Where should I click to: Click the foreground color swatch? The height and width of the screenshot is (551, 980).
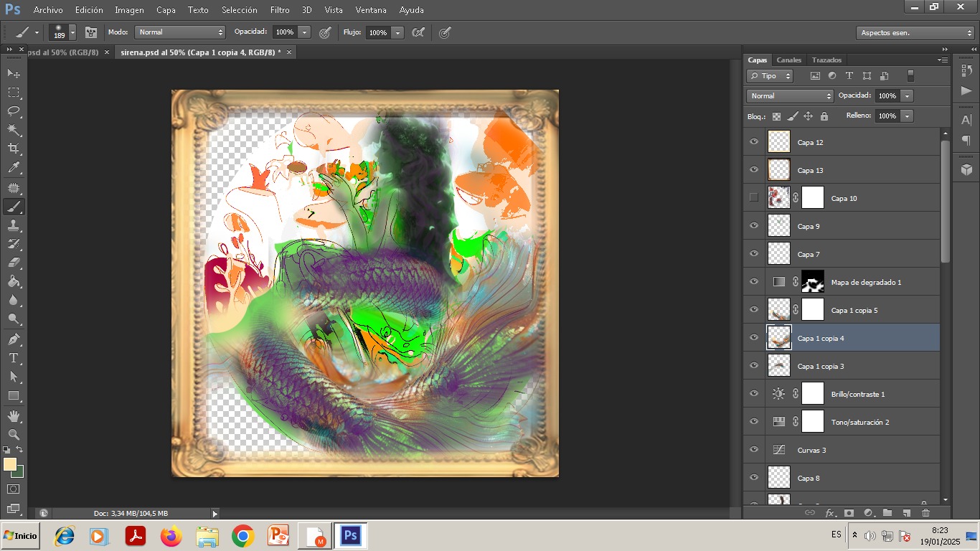[10, 464]
